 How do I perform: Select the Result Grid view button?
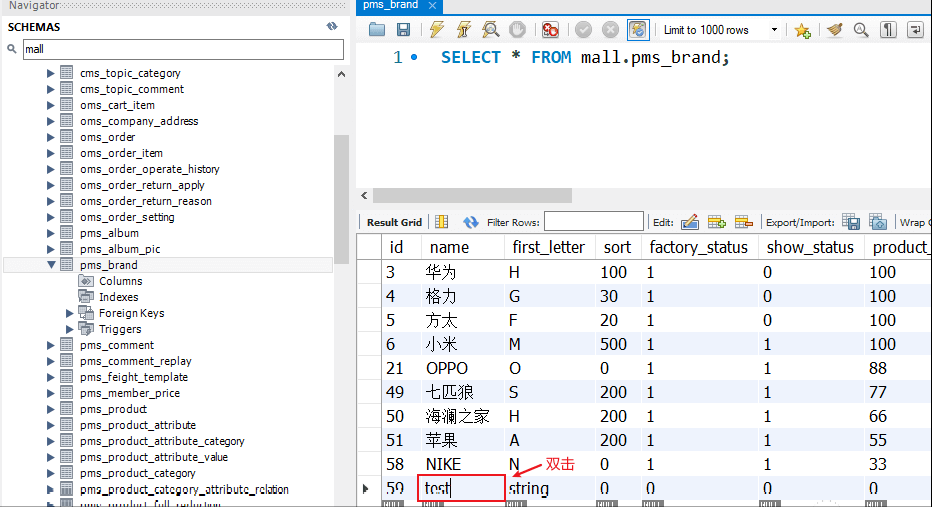pos(394,222)
